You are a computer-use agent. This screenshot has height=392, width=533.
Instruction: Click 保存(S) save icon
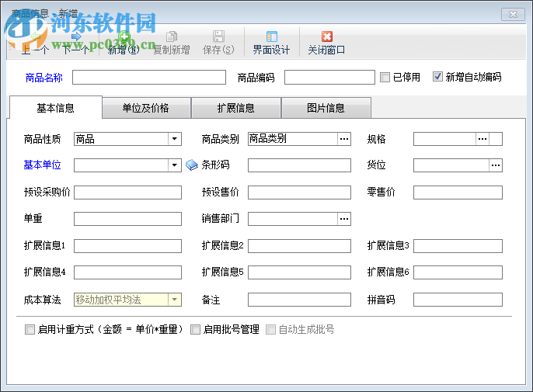coord(218,36)
